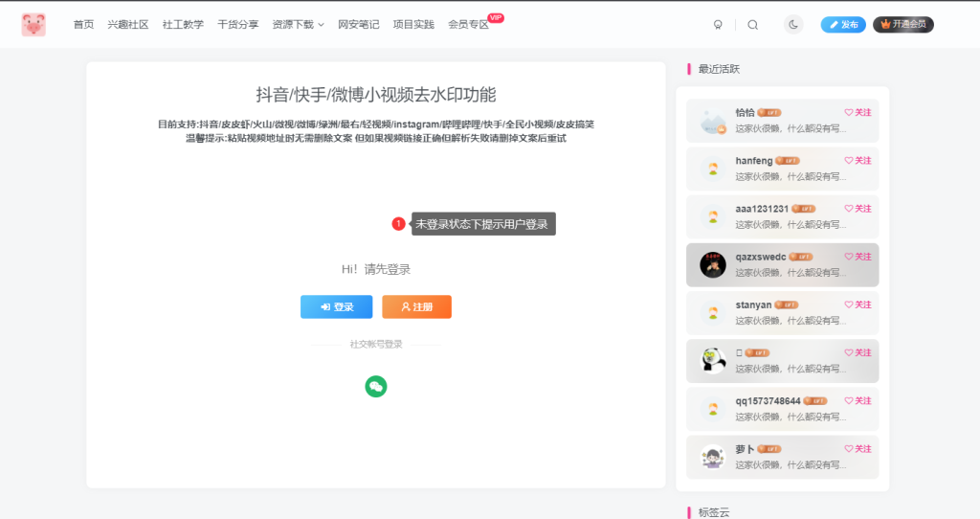Click the 社交帐号登录 label

pos(375,345)
